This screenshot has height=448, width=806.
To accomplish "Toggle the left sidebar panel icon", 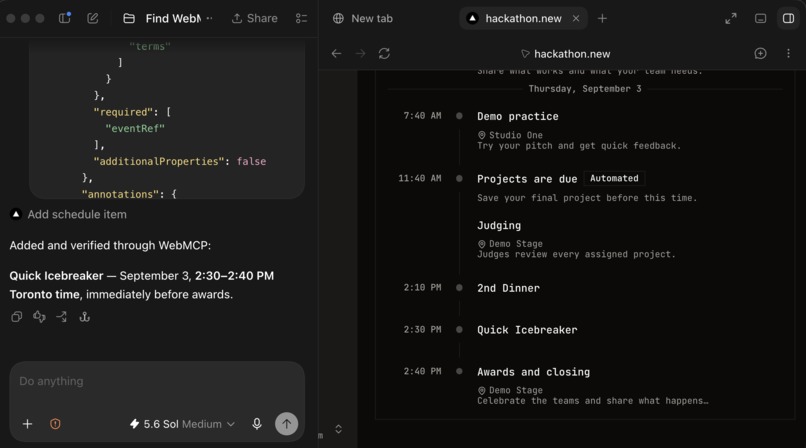I will [x=65, y=18].
